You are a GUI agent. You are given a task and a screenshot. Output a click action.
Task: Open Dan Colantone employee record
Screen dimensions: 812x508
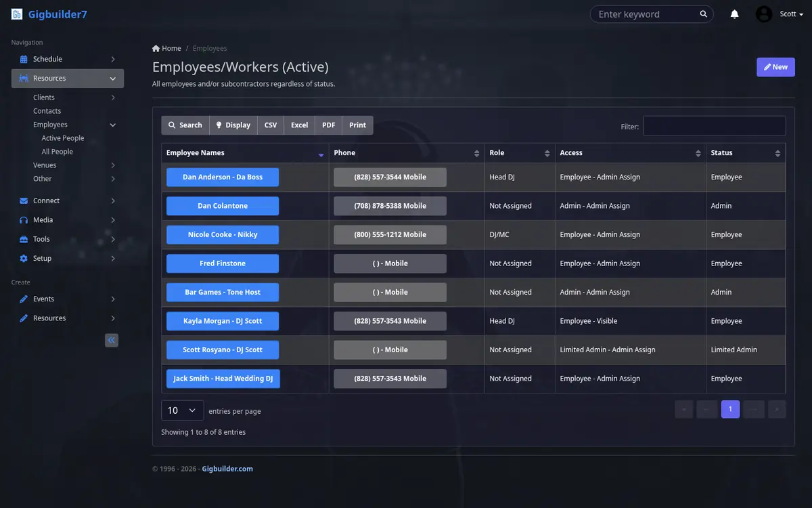(x=223, y=206)
